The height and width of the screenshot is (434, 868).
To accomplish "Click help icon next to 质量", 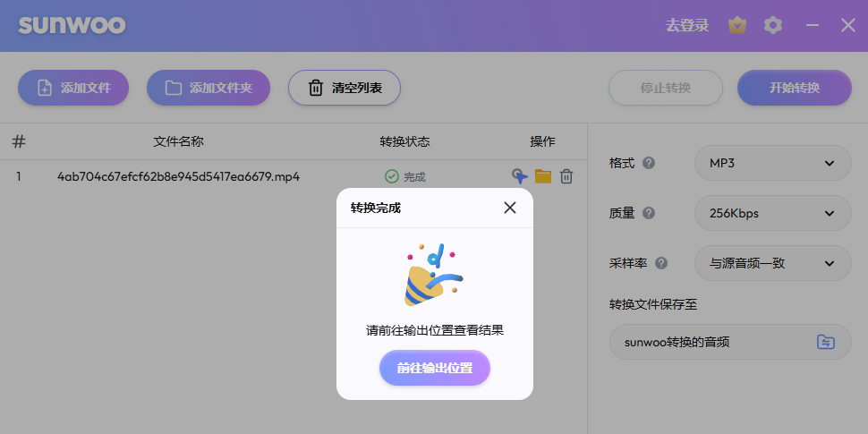I will tap(649, 213).
